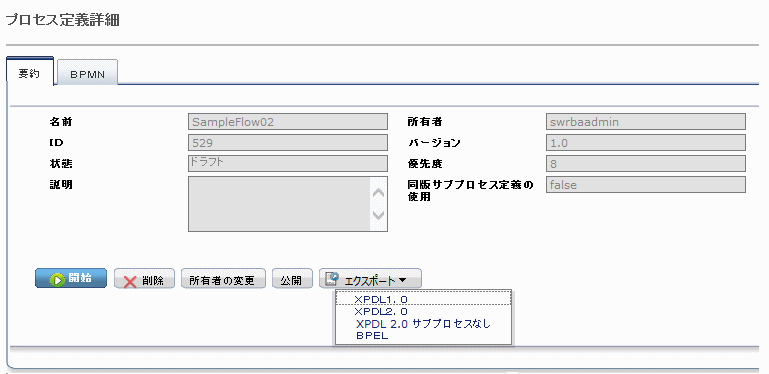
Task: Click the export icon on エクスポート button
Action: pyautogui.click(x=332, y=278)
